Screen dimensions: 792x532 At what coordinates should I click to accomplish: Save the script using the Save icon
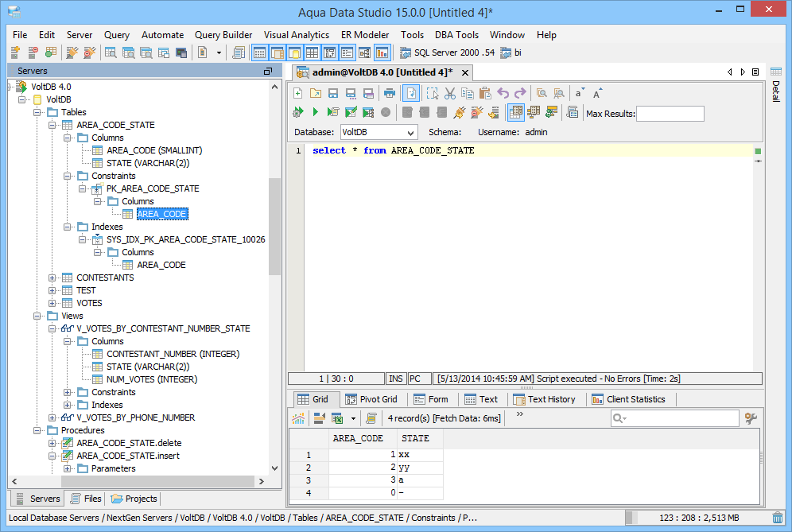pyautogui.click(x=333, y=94)
